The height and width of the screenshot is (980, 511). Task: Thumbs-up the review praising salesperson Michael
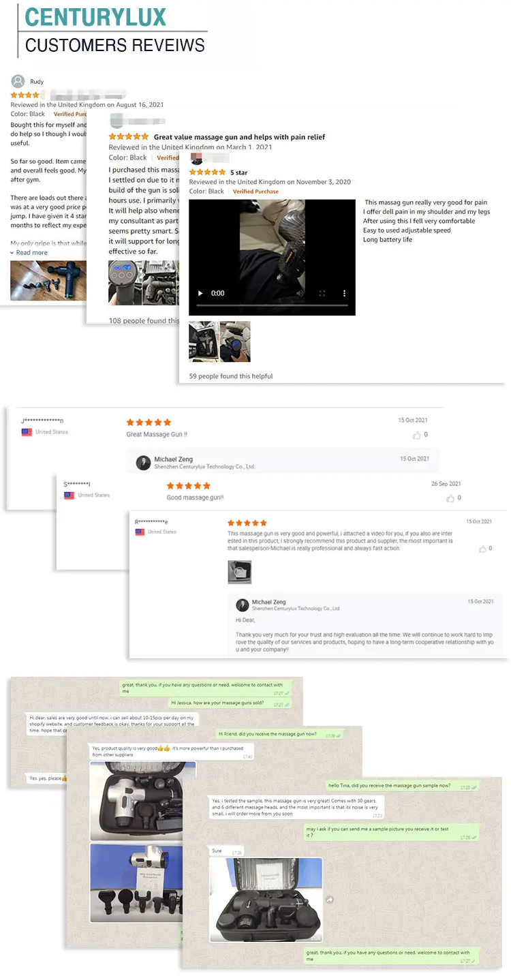[x=482, y=549]
